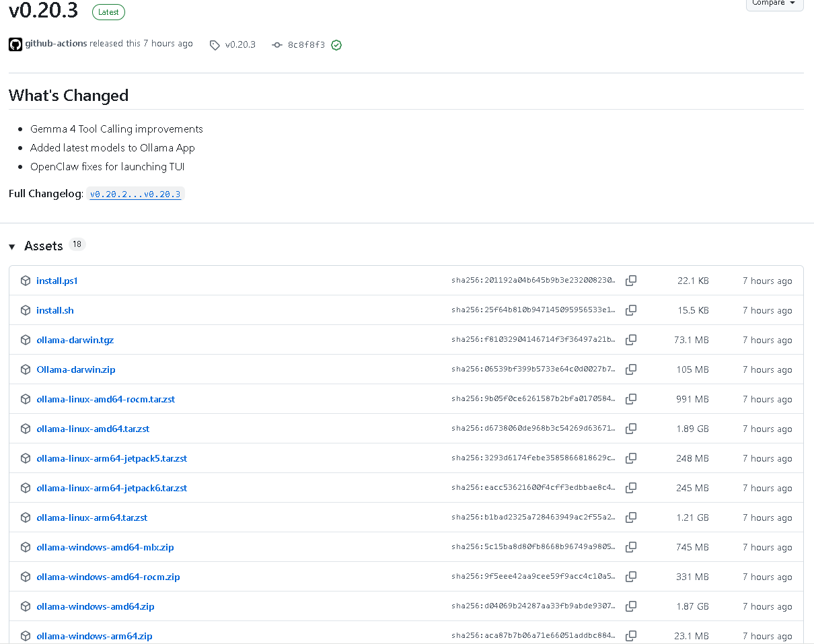
Task: Click package icon beside ollama-windows-amd64-mlx.zip
Action: point(26,547)
